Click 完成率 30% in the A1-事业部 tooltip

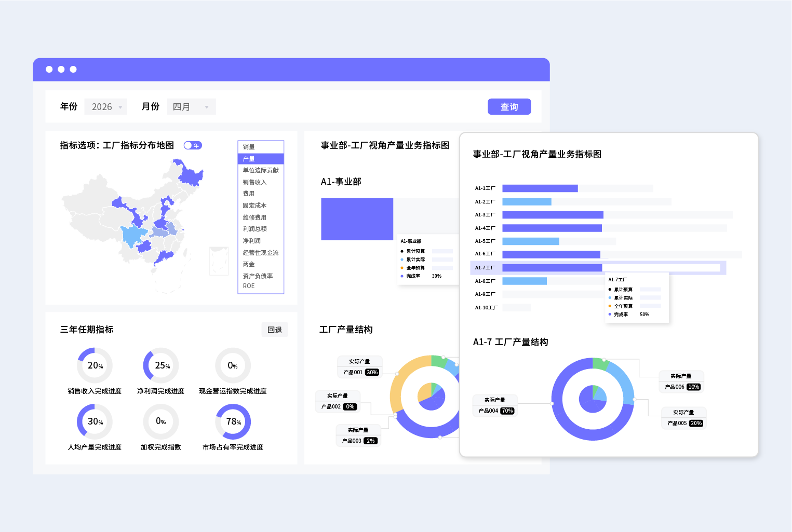click(x=421, y=276)
